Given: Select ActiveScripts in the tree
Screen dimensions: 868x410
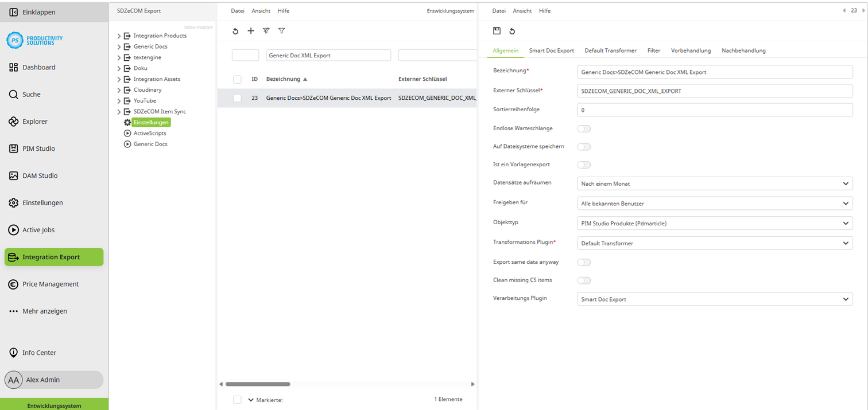Looking at the screenshot, I should (x=150, y=133).
